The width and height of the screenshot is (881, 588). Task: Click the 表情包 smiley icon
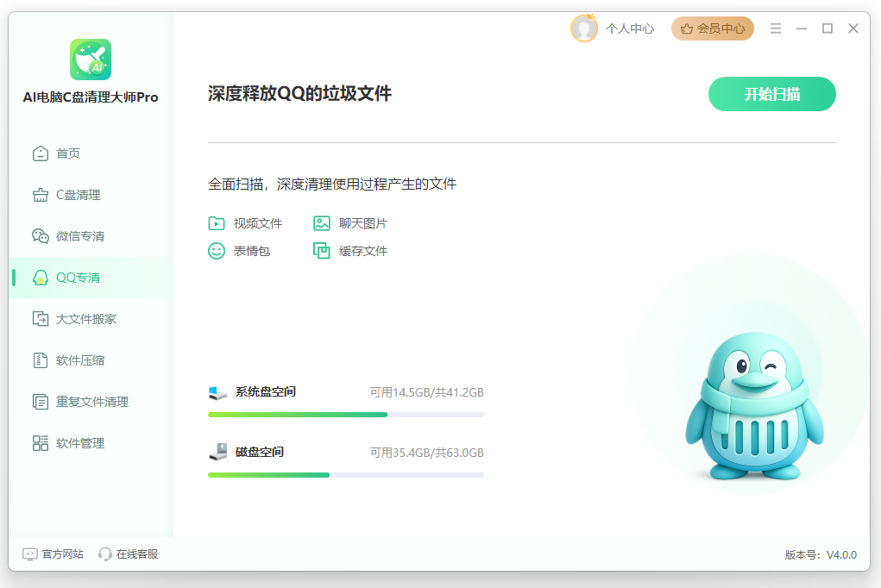217,251
